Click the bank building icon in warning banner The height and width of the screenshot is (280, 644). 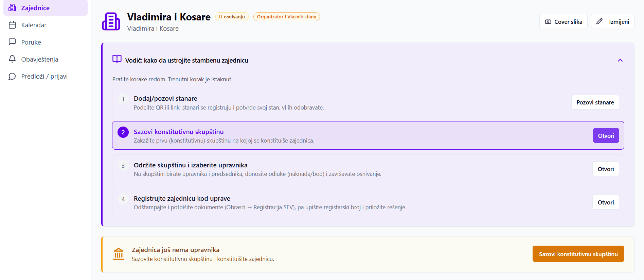tap(119, 254)
